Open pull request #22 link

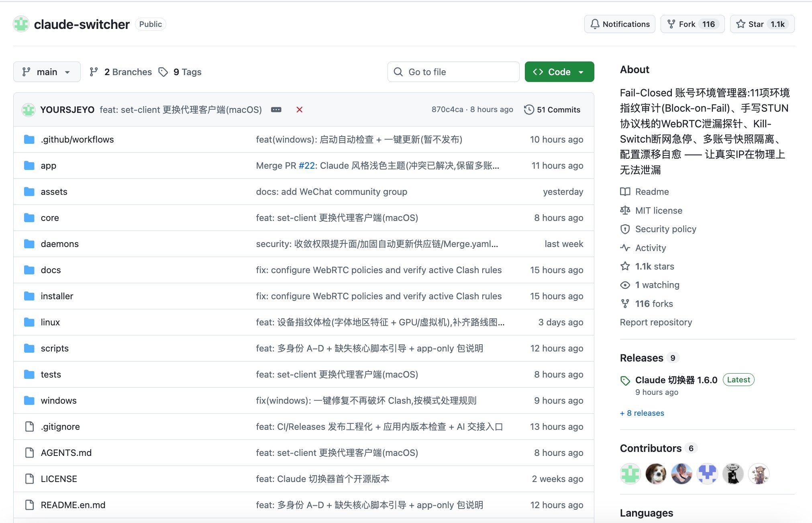pos(306,165)
